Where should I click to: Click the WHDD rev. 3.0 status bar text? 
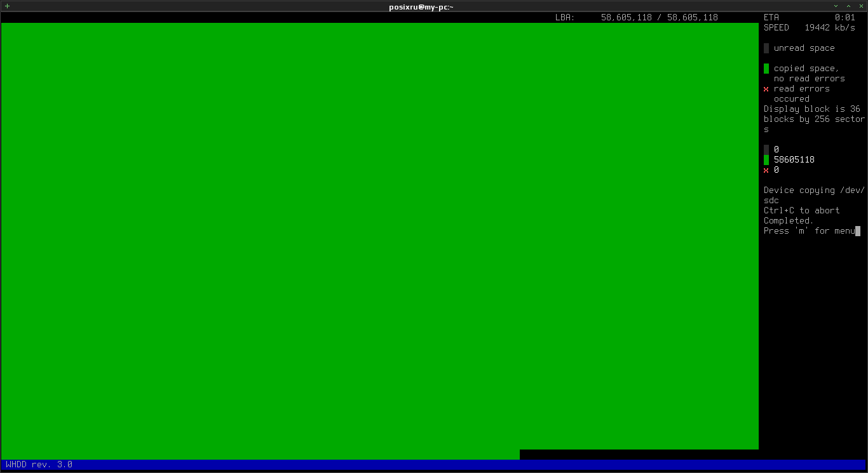pyautogui.click(x=39, y=465)
